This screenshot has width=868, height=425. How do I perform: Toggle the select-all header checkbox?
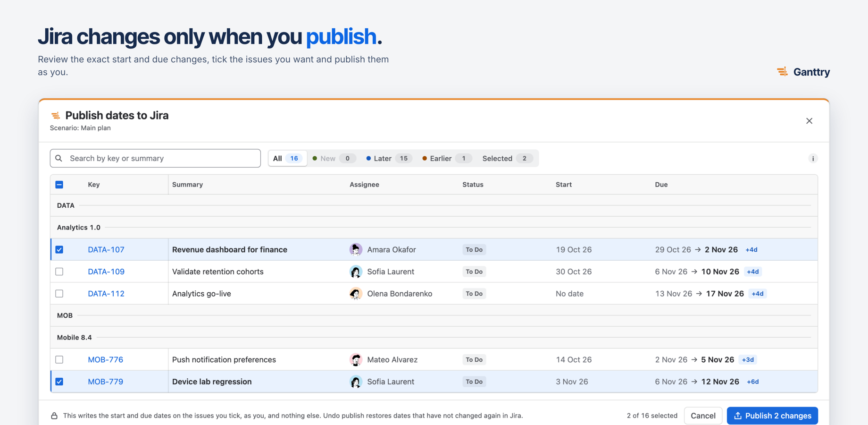(x=59, y=185)
